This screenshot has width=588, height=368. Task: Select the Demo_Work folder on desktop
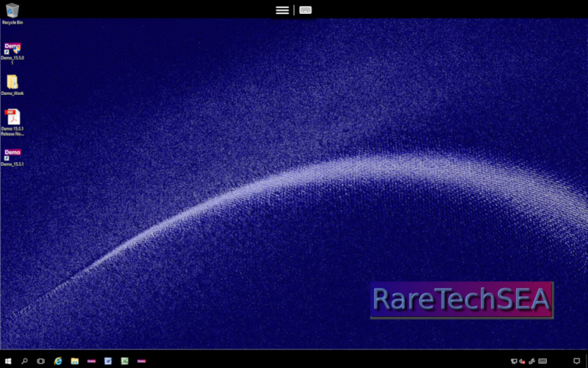12,82
